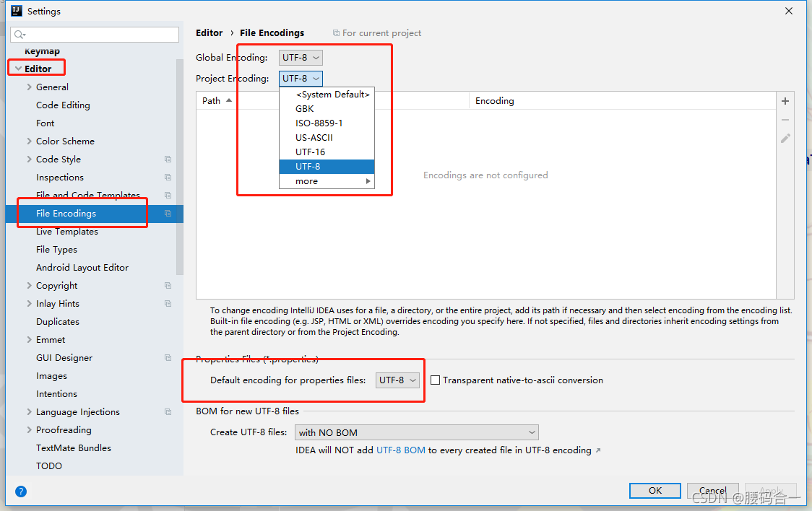Expand the Language Injections node

[x=29, y=412]
